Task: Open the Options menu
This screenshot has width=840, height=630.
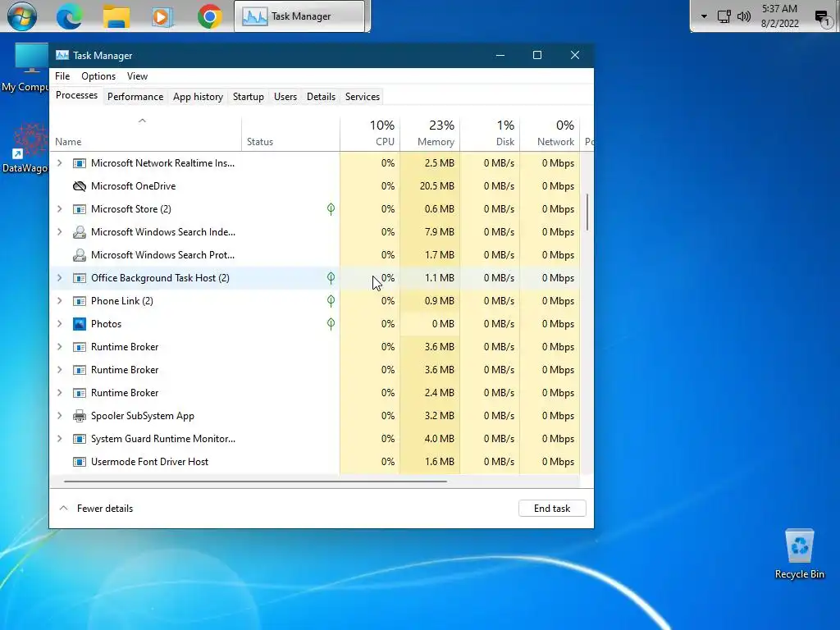Action: [98, 76]
